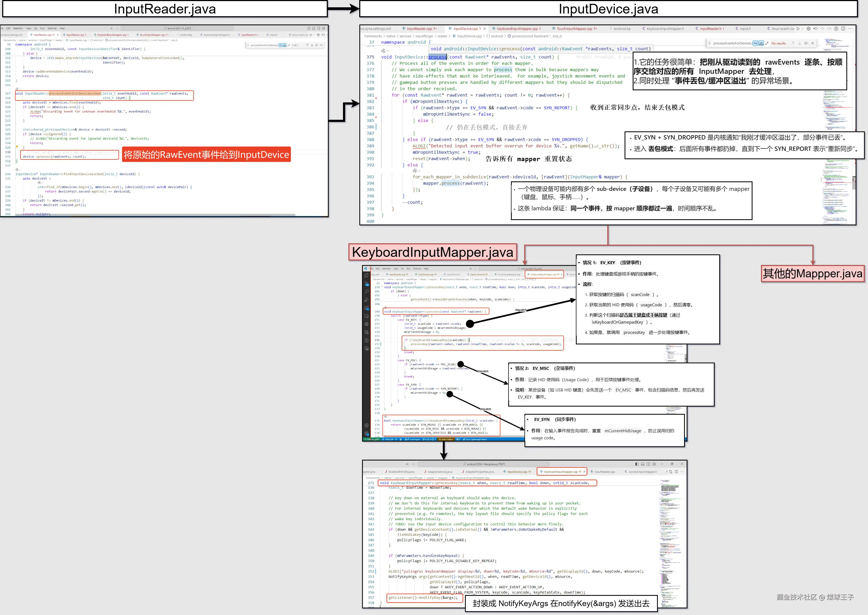Collapse fold arrow at line 270 processKey
Viewport: 868px width, 615px height.
pyautogui.click(x=382, y=287)
